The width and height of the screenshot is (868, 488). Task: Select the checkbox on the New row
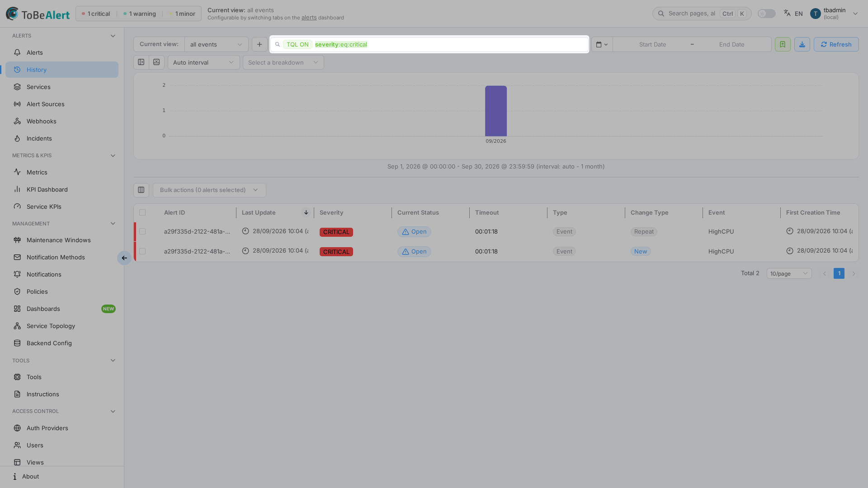pos(142,251)
